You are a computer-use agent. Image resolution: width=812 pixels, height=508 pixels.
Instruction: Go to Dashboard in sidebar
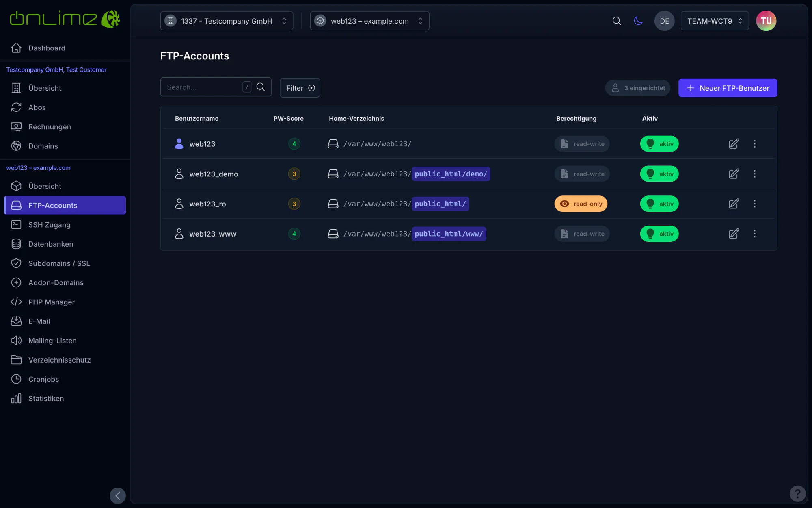click(x=65, y=48)
